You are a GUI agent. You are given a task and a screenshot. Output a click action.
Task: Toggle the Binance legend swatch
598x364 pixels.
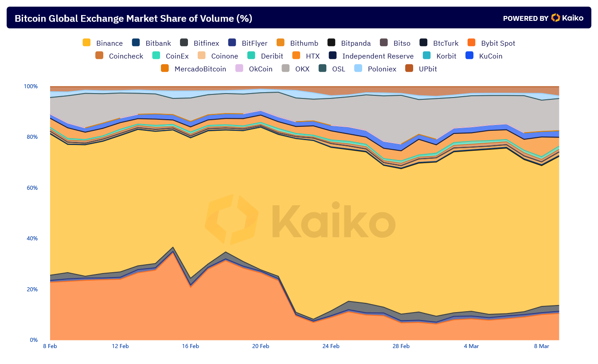[x=86, y=43]
